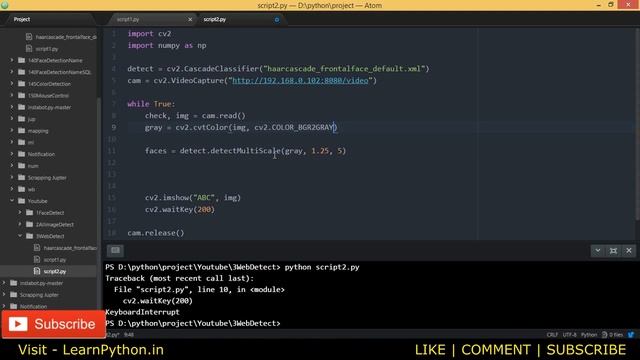
Task: Click 'cam.release()' on line 18
Action: point(156,233)
